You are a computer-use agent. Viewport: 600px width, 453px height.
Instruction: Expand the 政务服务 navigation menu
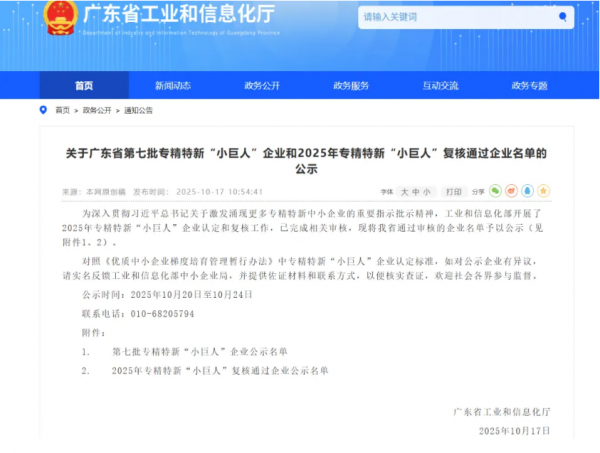(351, 85)
